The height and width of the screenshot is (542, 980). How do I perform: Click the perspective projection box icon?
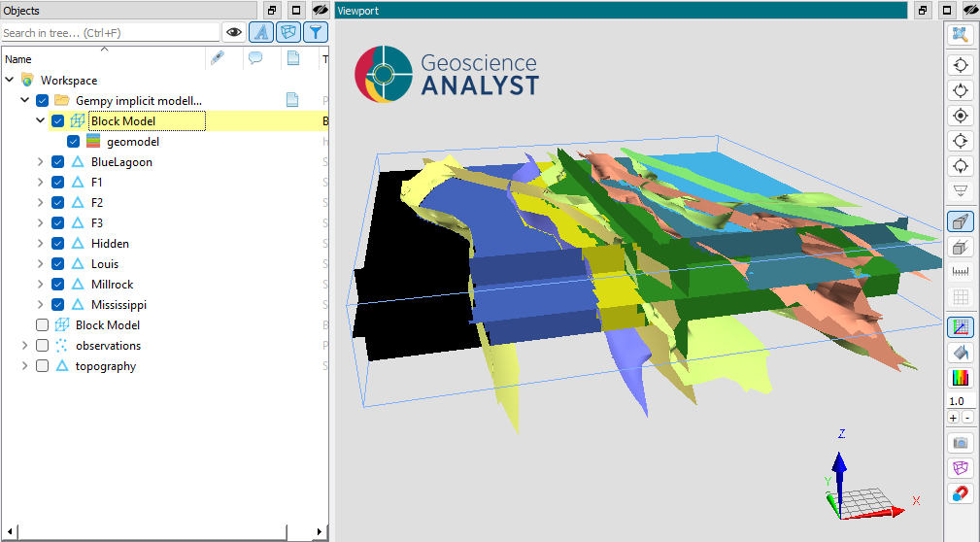[x=961, y=221]
